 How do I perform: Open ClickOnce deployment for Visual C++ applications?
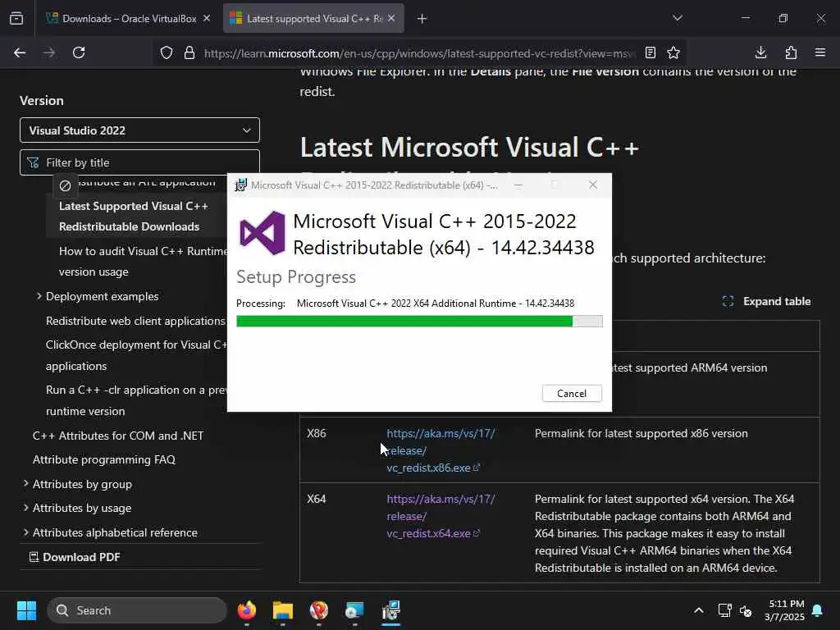tap(136, 355)
